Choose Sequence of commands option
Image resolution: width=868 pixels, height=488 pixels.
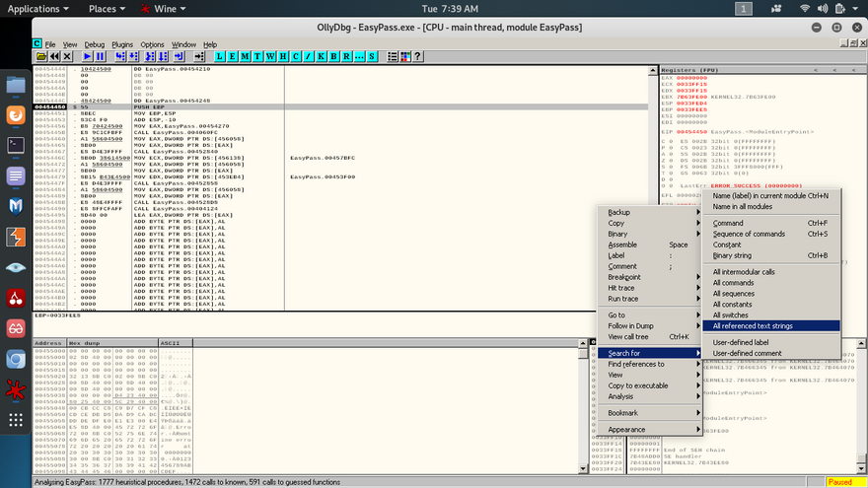771,234
